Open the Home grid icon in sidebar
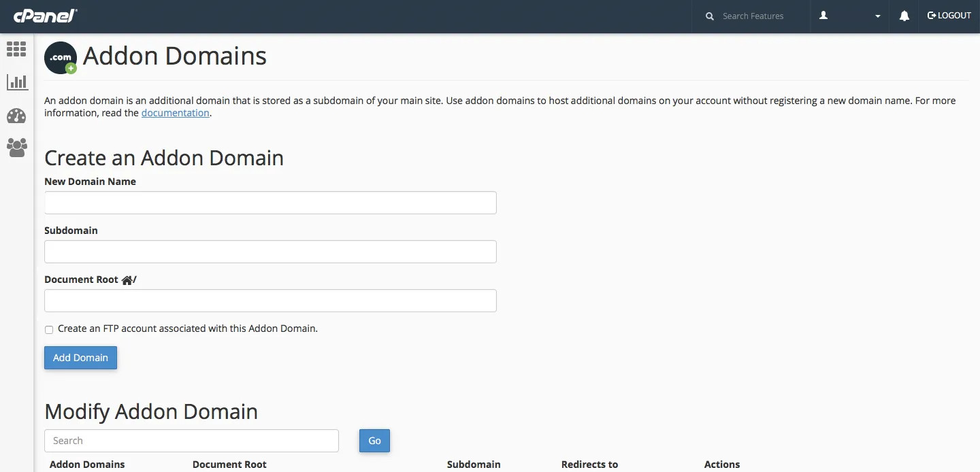 16,49
